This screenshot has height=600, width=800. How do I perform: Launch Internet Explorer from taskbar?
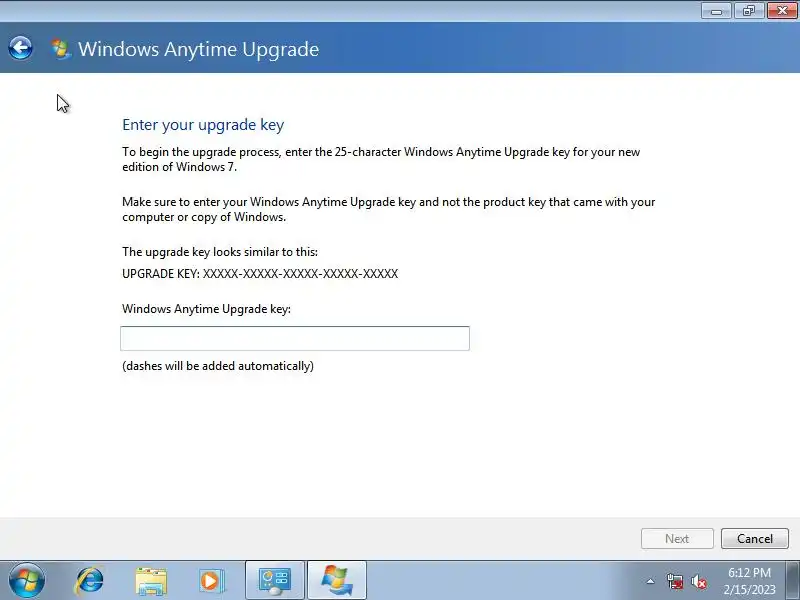[x=90, y=581]
